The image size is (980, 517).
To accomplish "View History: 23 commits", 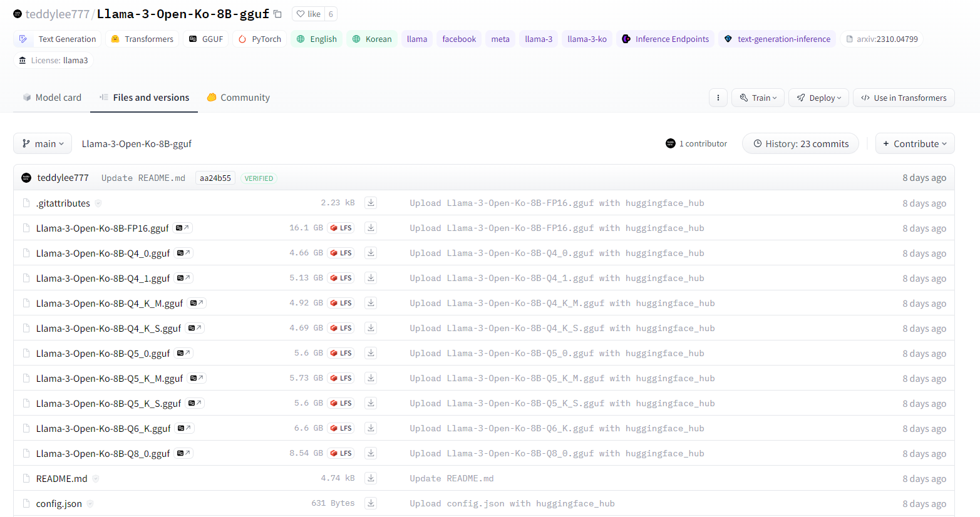I will (x=800, y=143).
